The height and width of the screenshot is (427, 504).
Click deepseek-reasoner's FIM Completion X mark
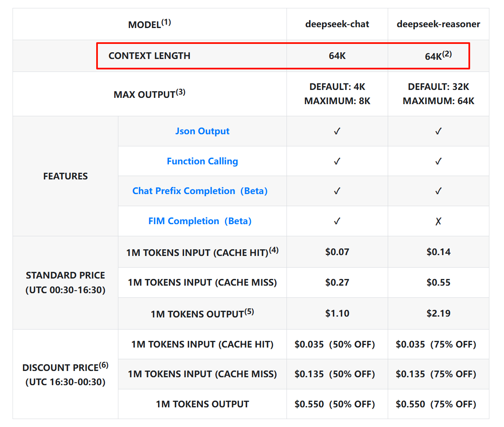pyautogui.click(x=438, y=221)
